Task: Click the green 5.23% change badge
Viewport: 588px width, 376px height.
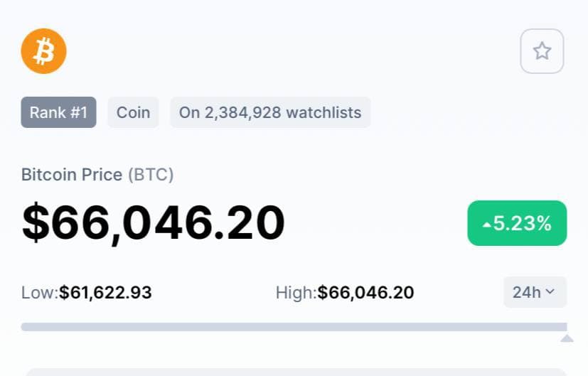Action: pyautogui.click(x=517, y=223)
